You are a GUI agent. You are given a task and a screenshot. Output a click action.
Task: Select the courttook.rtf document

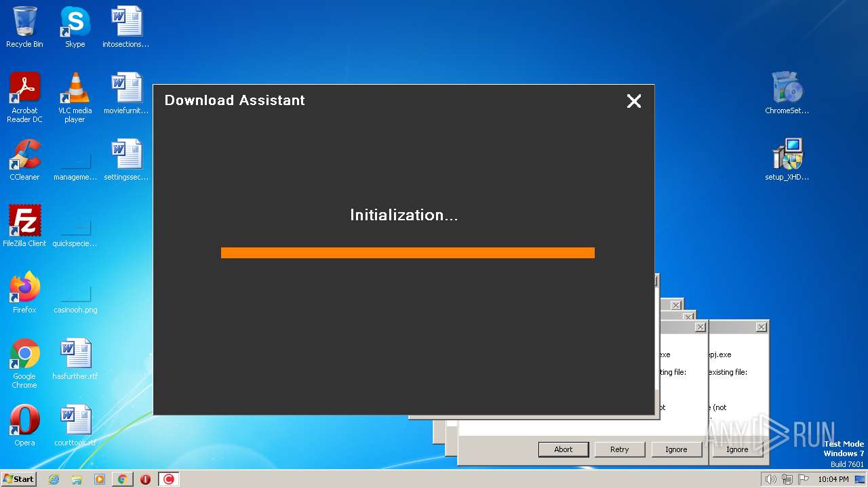(x=75, y=426)
